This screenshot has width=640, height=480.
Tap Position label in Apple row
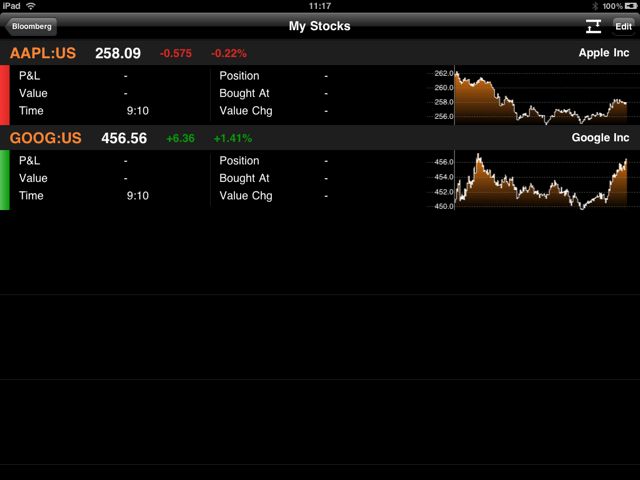coord(239,76)
